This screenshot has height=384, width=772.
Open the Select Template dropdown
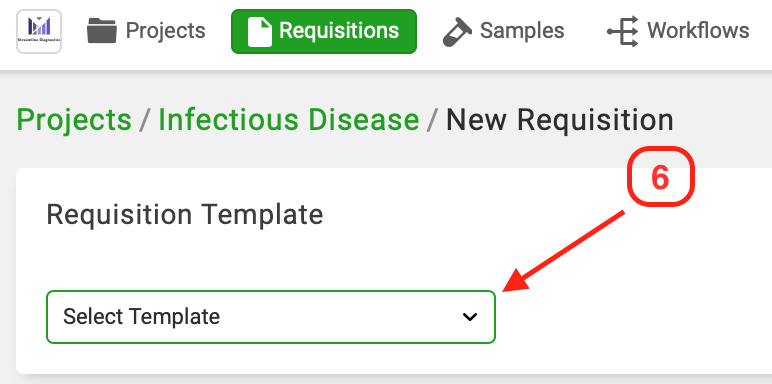pos(271,317)
